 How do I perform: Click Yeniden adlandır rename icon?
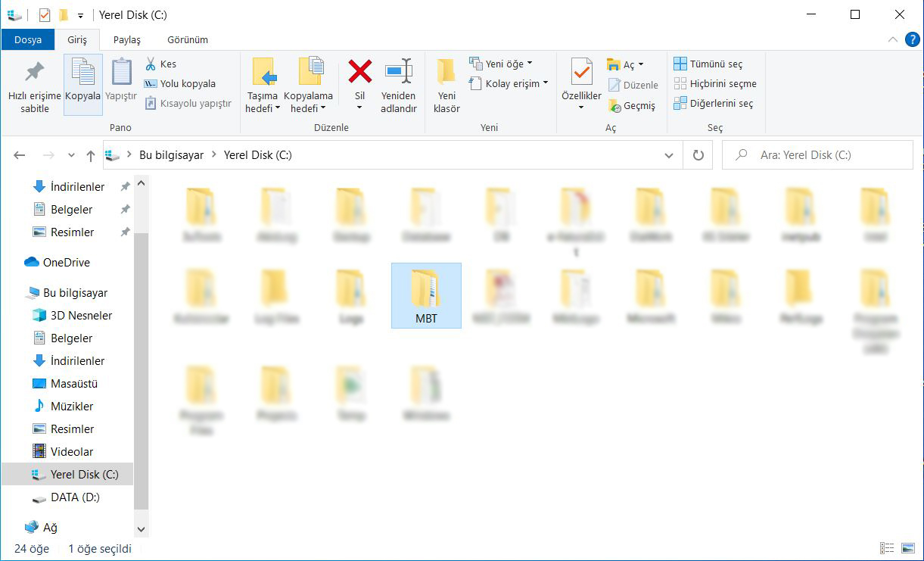click(x=398, y=72)
